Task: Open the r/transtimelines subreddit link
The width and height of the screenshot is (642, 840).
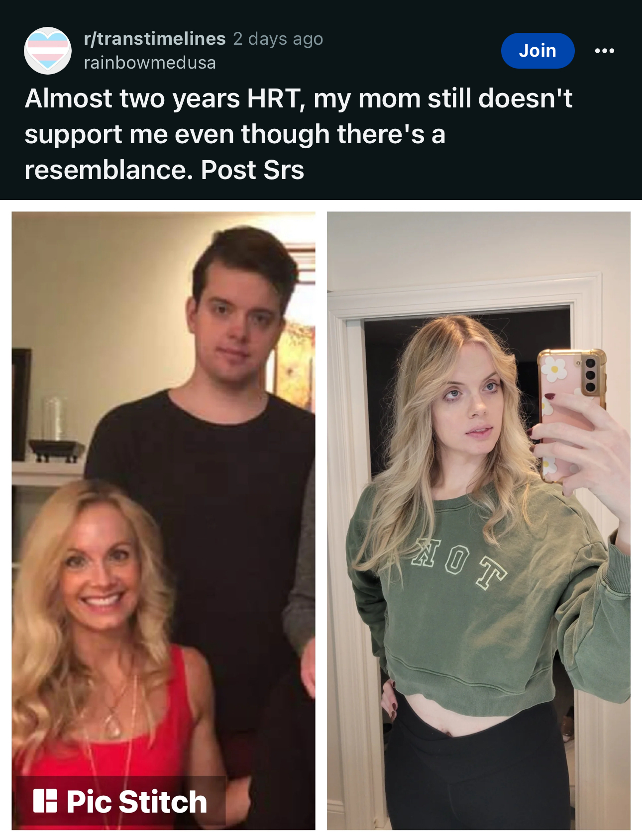Action: pyautogui.click(x=155, y=39)
